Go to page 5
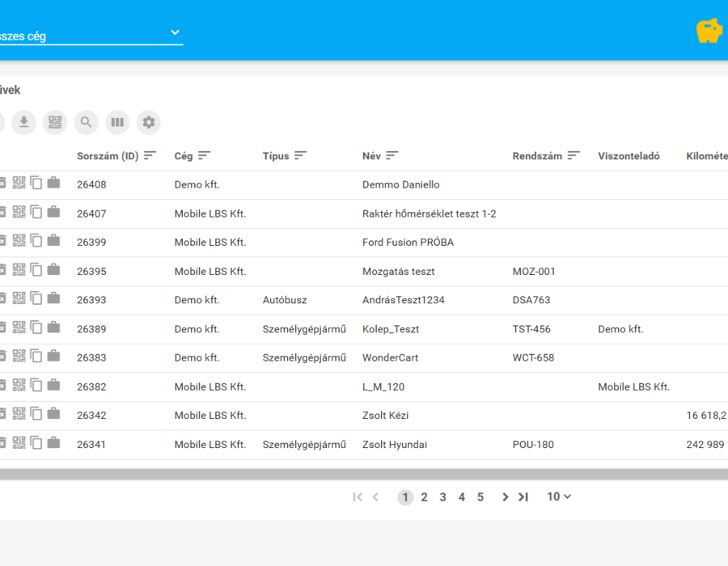Image resolution: width=728 pixels, height=566 pixels. (480, 497)
